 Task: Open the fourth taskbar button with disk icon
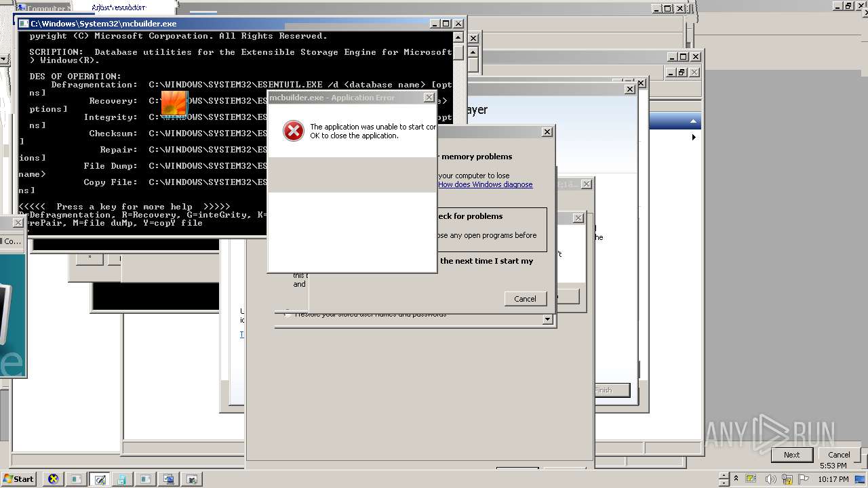coord(122,479)
